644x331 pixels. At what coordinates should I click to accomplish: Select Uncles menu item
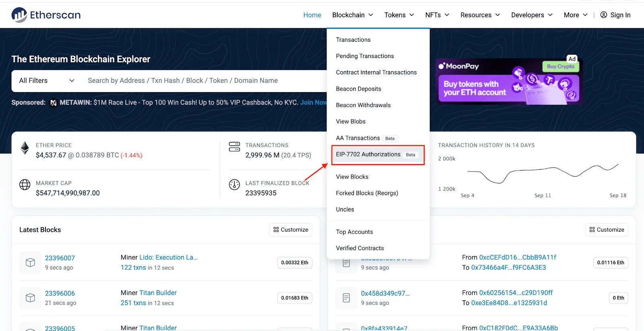(x=345, y=210)
